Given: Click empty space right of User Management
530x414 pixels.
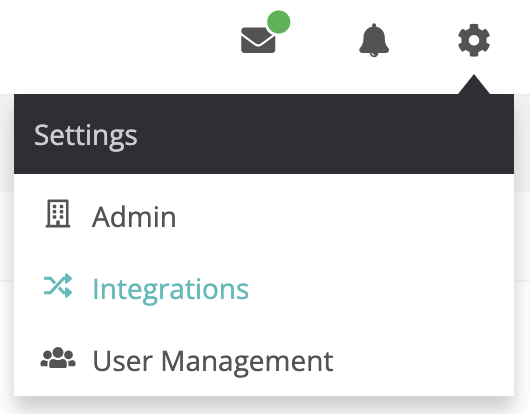Looking at the screenshot, I should 424,360.
